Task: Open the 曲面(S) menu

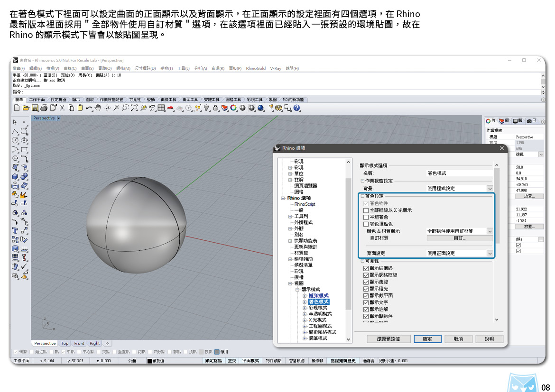Action: point(87,68)
